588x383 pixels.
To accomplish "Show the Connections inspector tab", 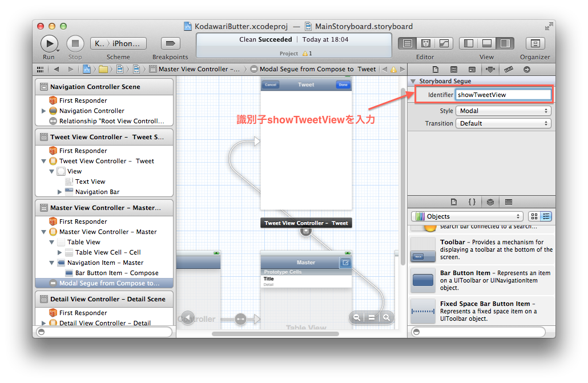I will click(x=527, y=70).
